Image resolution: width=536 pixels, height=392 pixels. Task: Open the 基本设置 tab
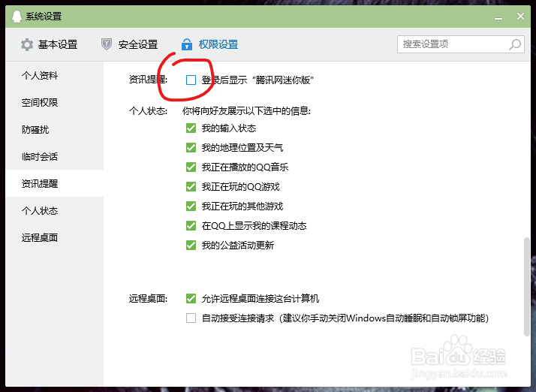coord(49,44)
